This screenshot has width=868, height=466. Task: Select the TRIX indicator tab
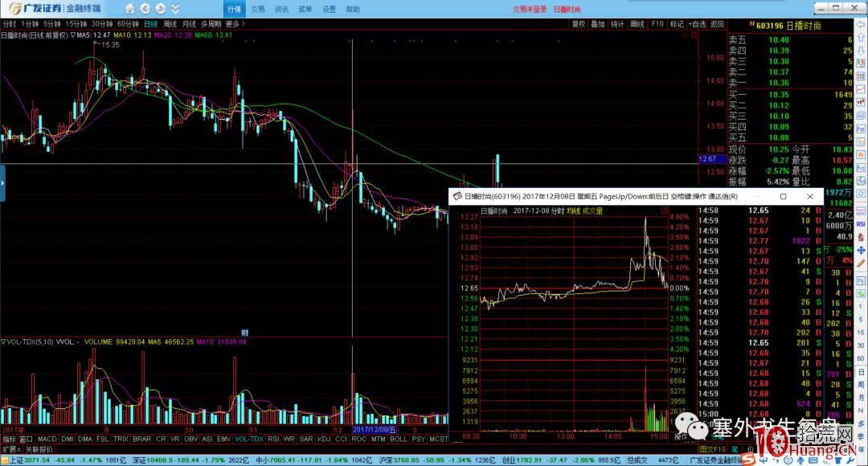[121, 439]
